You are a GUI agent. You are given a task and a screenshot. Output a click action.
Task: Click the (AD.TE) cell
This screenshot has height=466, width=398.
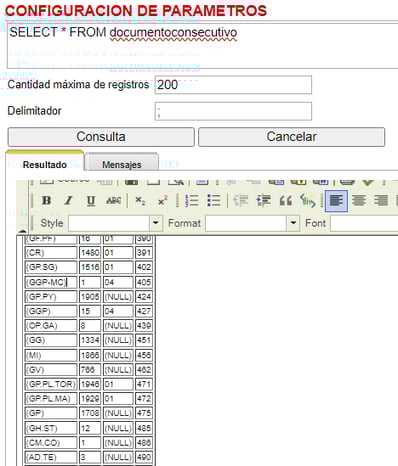pyautogui.click(x=51, y=457)
